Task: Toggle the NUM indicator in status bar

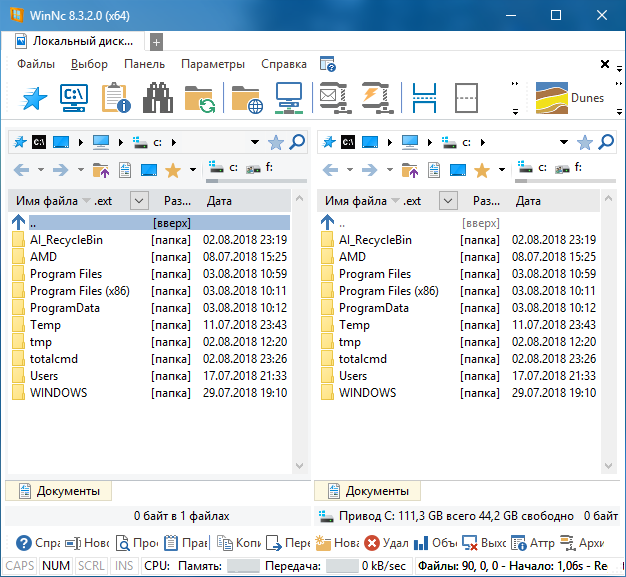Action: 56,566
